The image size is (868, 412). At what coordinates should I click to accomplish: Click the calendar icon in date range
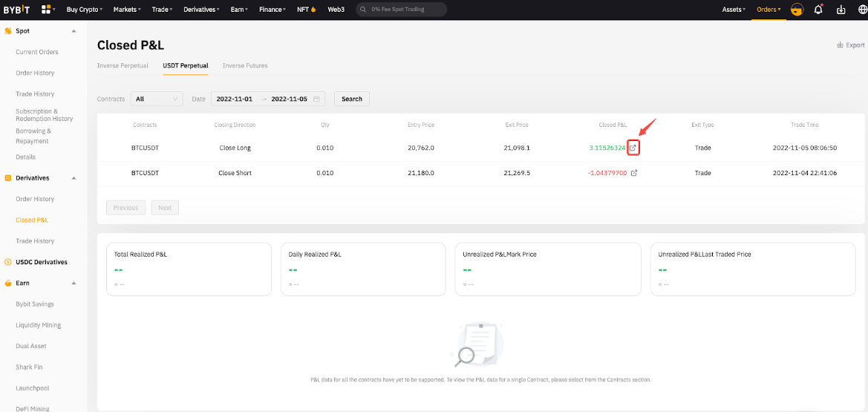(x=316, y=99)
